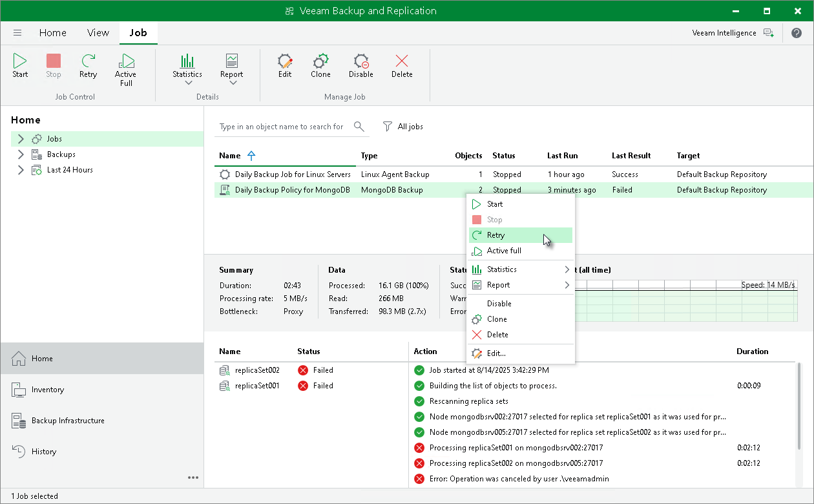Open the search field magnifier icon
Viewport: 814px width, 504px height.
click(359, 127)
